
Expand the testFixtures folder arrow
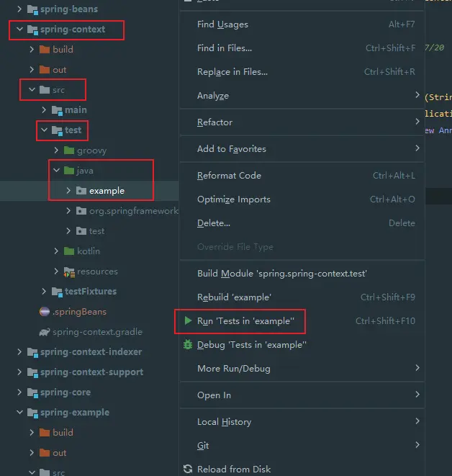(44, 292)
